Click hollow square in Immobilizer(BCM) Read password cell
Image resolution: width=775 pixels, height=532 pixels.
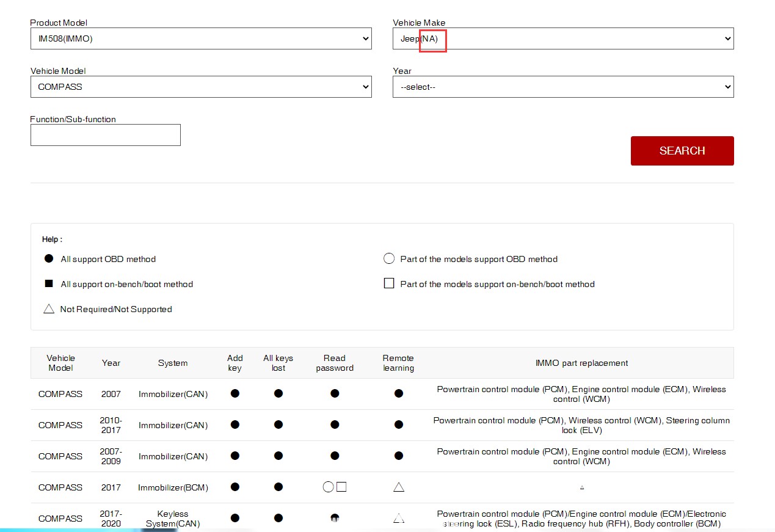[x=341, y=487]
